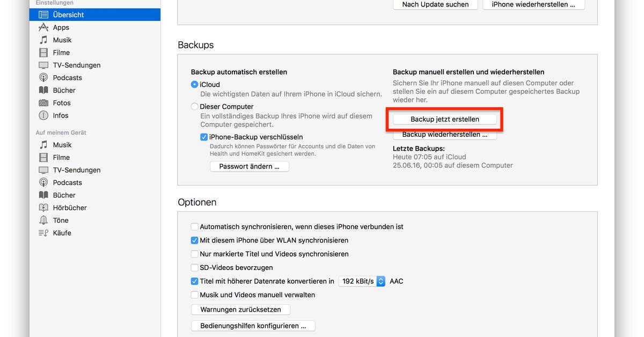
Task: Open Hörbücher icon under Auf meinem Gerät
Action: pyautogui.click(x=43, y=208)
